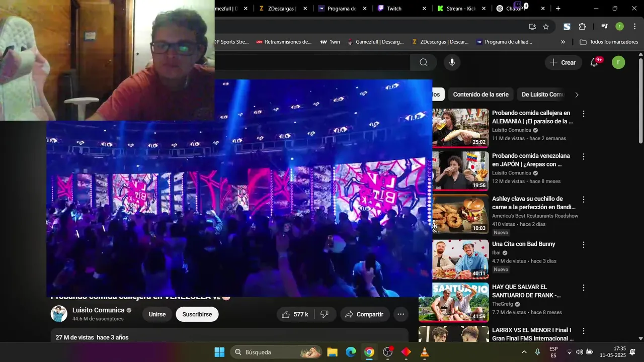
Task: Click the install app icon in address bar
Action: tap(532, 27)
